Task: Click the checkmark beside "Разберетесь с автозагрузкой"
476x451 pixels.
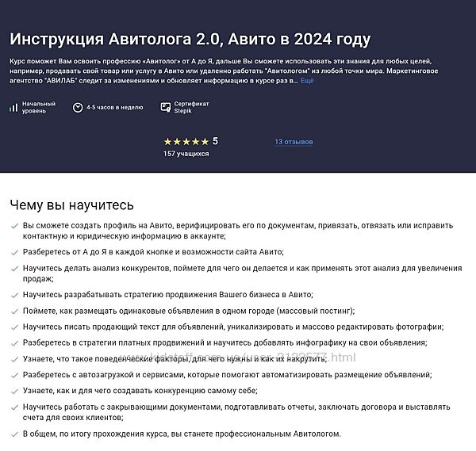Action: [x=14, y=375]
